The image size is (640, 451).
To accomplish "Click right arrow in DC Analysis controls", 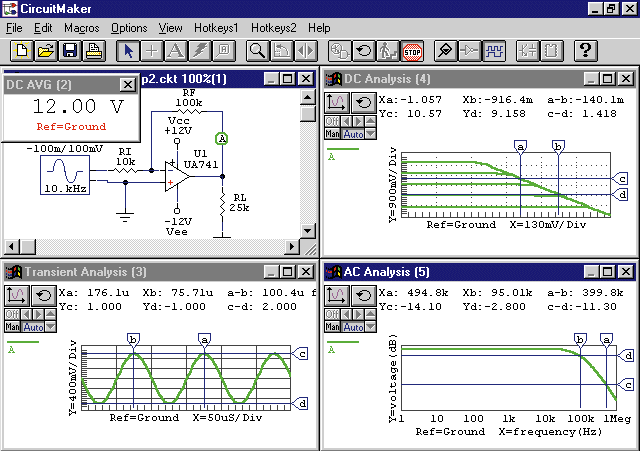I will (x=358, y=121).
